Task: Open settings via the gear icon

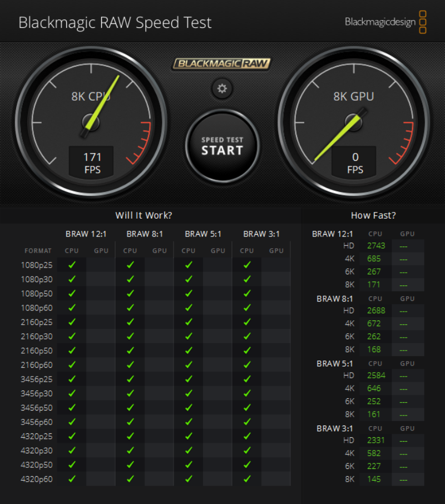Action: pos(222,88)
